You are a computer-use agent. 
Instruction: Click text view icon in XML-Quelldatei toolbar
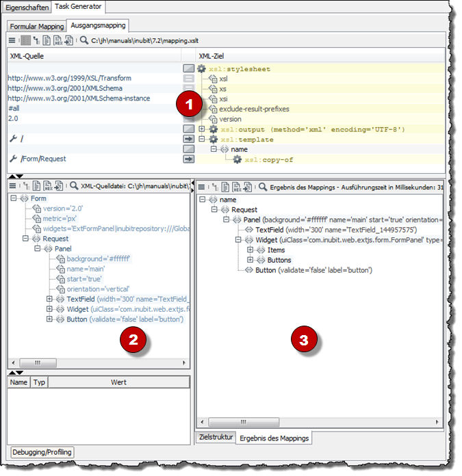click(36, 185)
